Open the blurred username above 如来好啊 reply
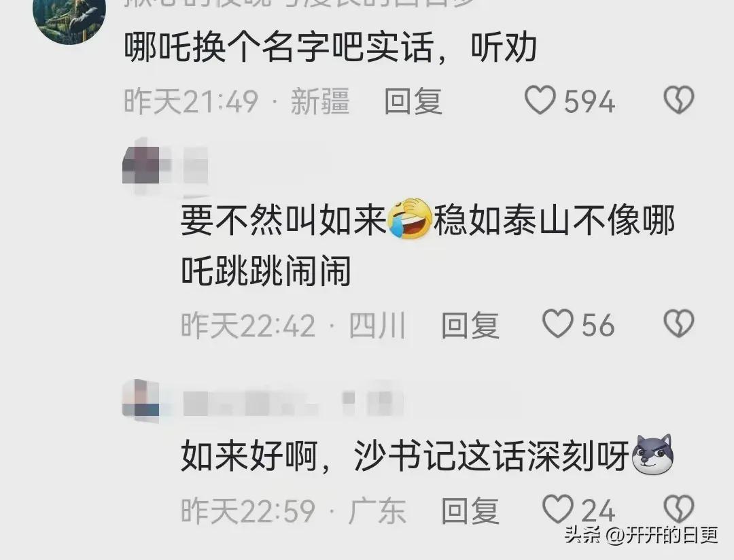Viewport: 734px width, 560px height. click(x=292, y=402)
